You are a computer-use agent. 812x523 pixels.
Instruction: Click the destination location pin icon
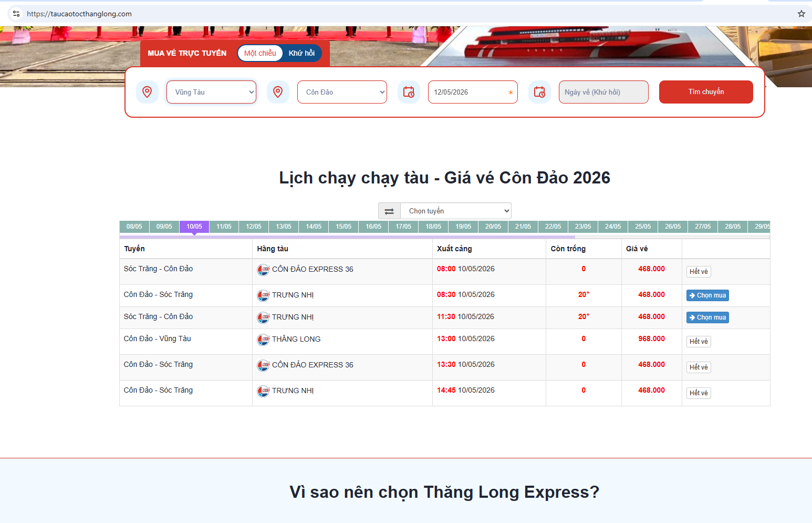(278, 92)
